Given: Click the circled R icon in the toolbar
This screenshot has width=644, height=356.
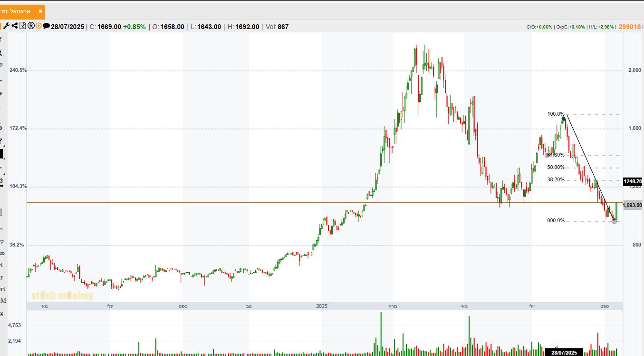Looking at the screenshot, I should point(31,26).
